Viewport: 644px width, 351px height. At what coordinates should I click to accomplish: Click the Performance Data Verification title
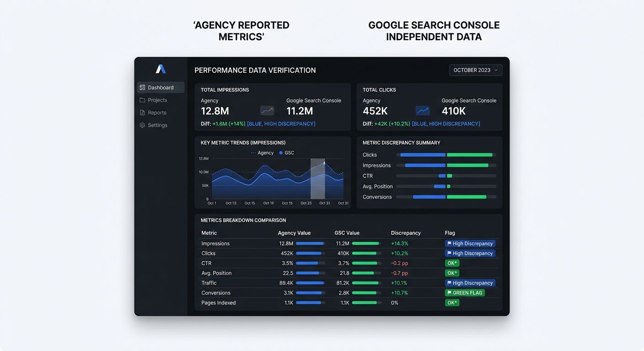pos(255,70)
